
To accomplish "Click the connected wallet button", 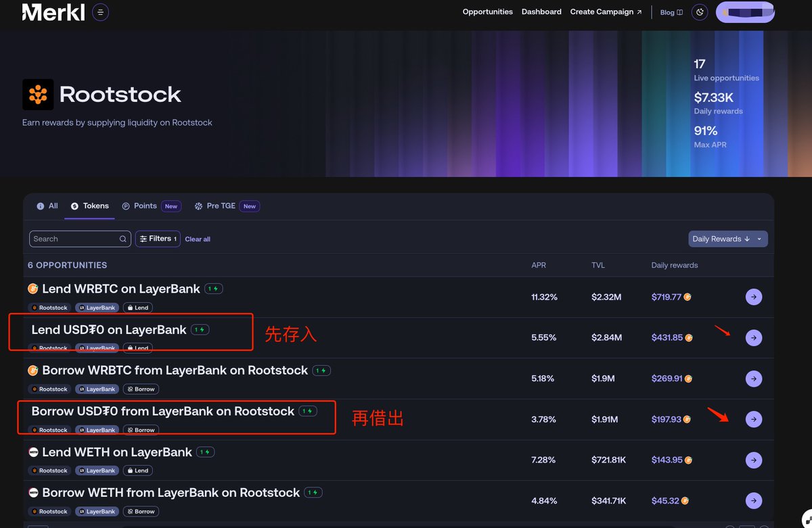I will [x=745, y=12].
